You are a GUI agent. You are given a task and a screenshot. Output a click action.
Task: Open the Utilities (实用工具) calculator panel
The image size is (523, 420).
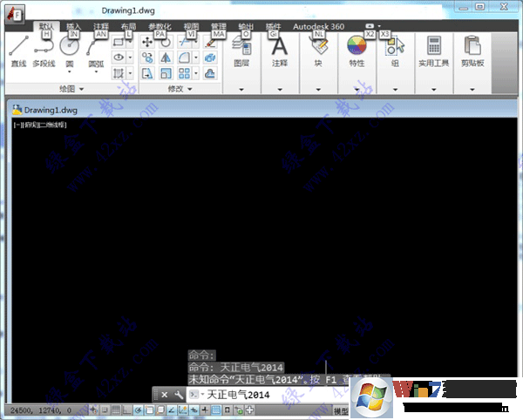(433, 51)
